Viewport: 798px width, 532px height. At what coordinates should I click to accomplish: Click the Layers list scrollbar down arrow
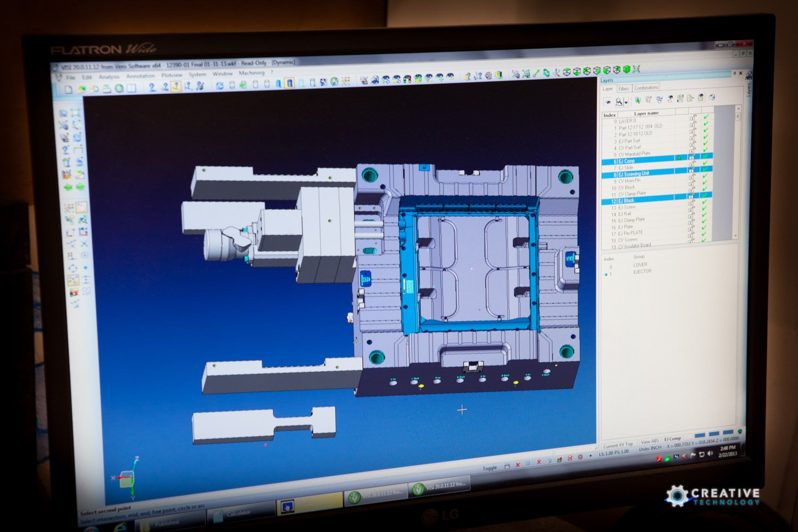click(x=736, y=236)
